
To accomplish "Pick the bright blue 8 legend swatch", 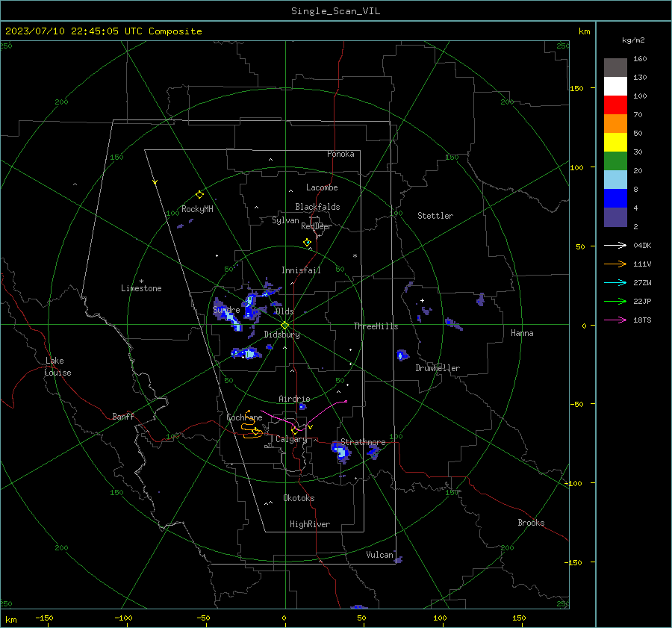I will [x=615, y=198].
